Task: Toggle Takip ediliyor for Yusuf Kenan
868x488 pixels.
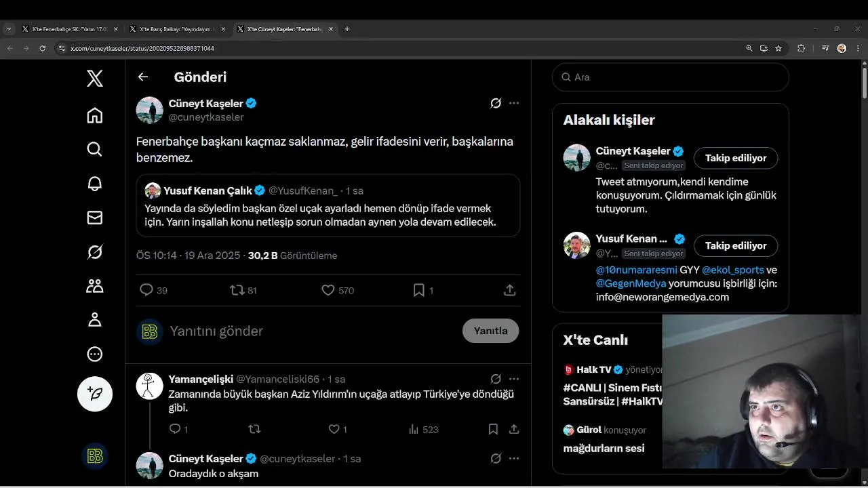Action: click(736, 245)
